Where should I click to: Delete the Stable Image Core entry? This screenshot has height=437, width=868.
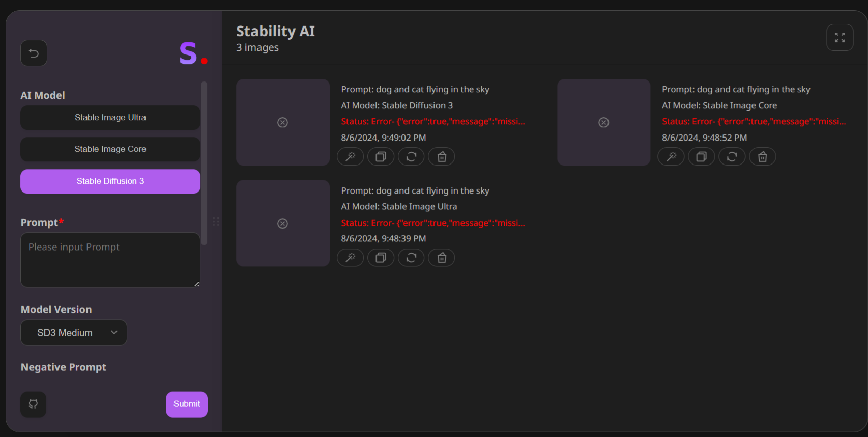coord(763,156)
